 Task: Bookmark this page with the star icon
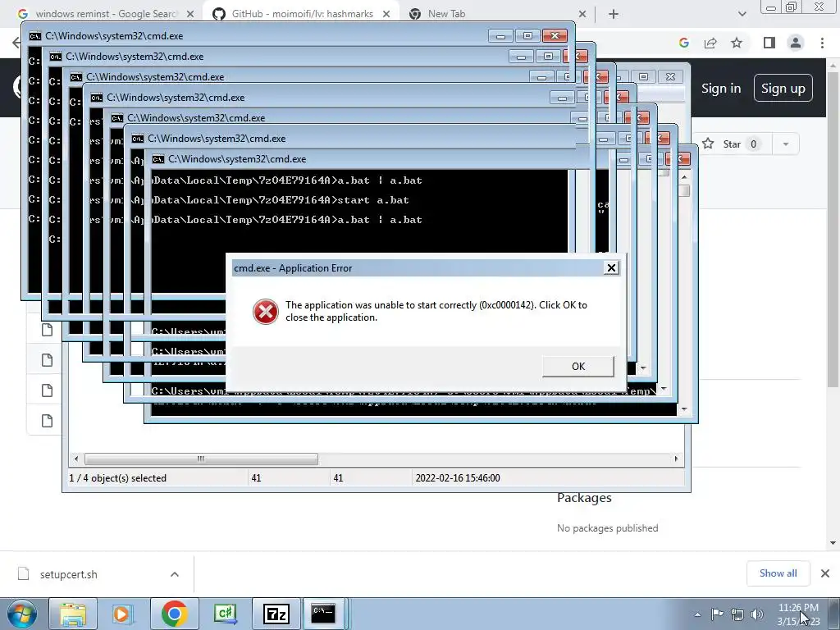(x=737, y=43)
